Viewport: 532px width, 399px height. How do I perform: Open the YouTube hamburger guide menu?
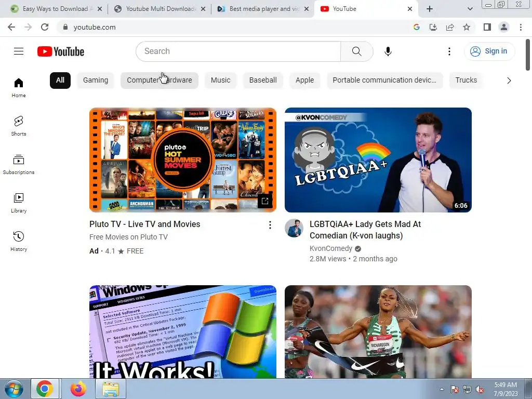[x=19, y=51]
